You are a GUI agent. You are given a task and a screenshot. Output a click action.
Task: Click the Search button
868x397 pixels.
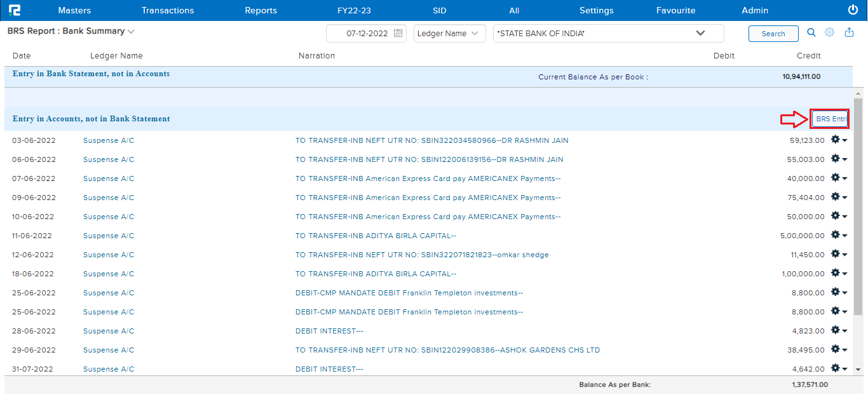(x=773, y=33)
